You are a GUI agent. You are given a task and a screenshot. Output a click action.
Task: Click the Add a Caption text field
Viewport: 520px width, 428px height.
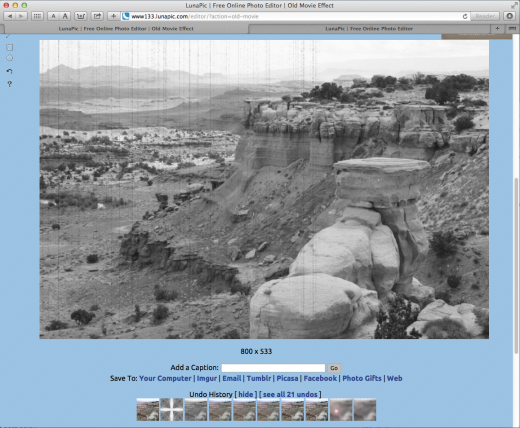(273, 368)
